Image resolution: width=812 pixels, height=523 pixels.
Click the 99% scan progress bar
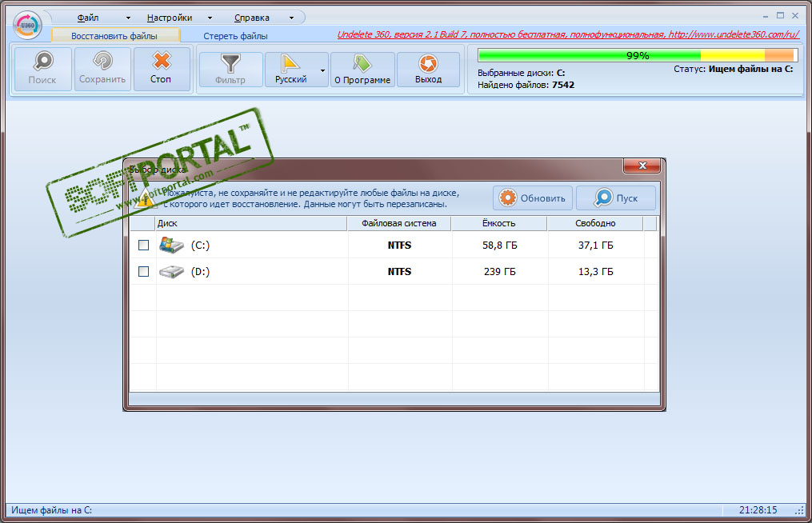638,55
